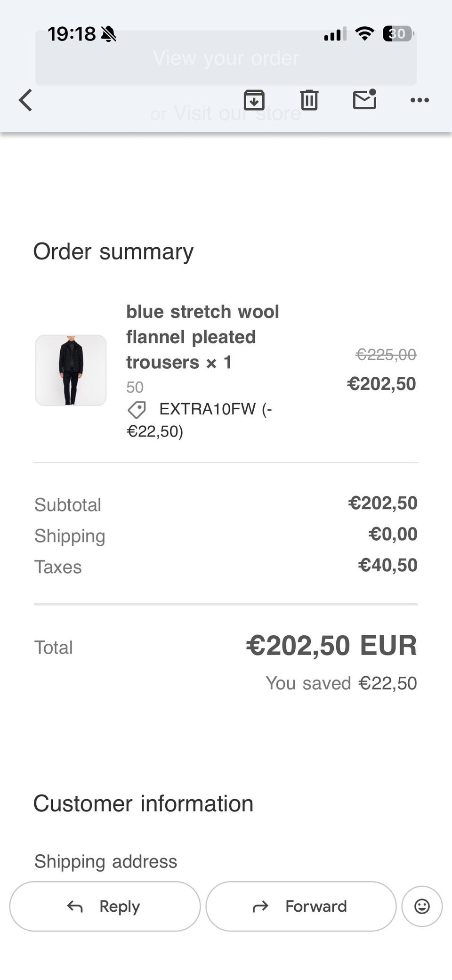Delete email with trash icon
This screenshot has height=980, width=452.
pos(309,100)
